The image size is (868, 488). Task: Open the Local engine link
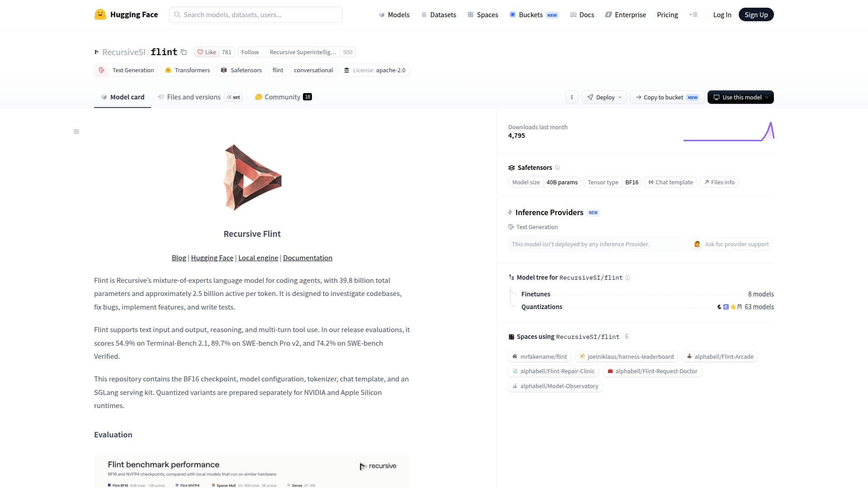[258, 258]
